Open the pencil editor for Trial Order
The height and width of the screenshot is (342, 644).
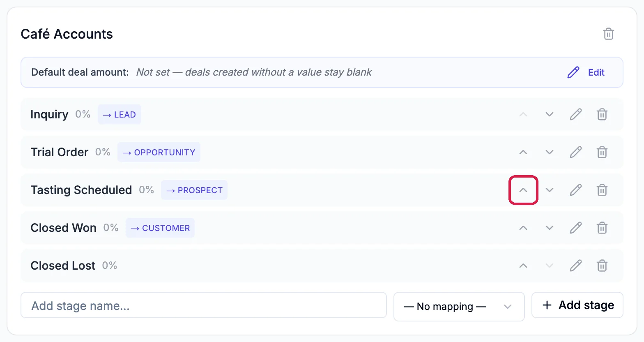point(576,152)
